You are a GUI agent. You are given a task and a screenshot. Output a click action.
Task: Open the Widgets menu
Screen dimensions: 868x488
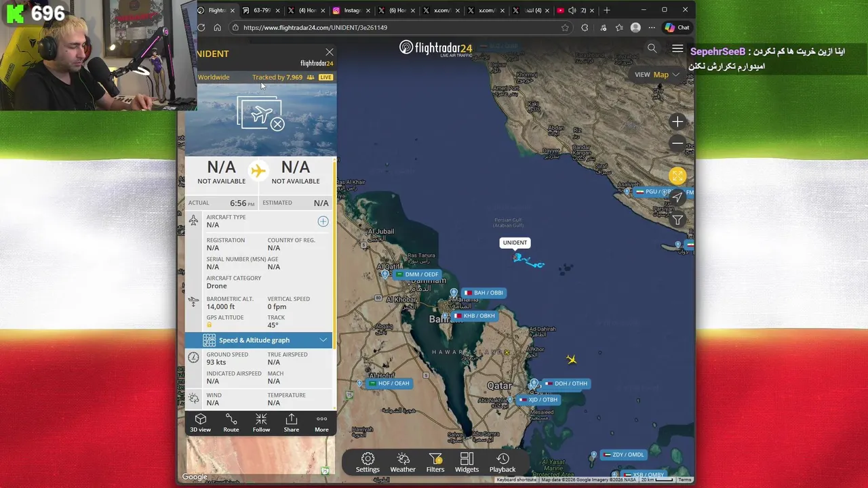pyautogui.click(x=467, y=463)
